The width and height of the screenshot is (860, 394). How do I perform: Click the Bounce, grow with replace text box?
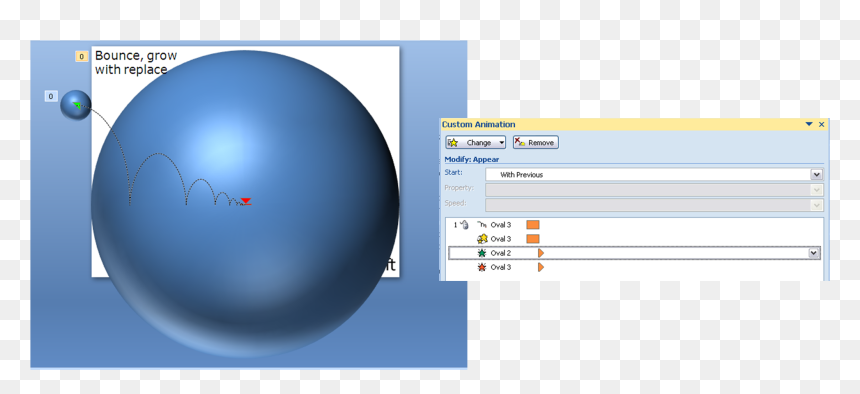[x=136, y=63]
